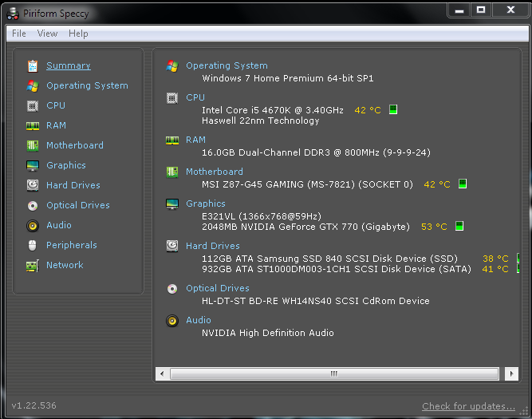Click the green temperature indicator beside GTX 770
The height and width of the screenshot is (419, 532).
click(459, 226)
